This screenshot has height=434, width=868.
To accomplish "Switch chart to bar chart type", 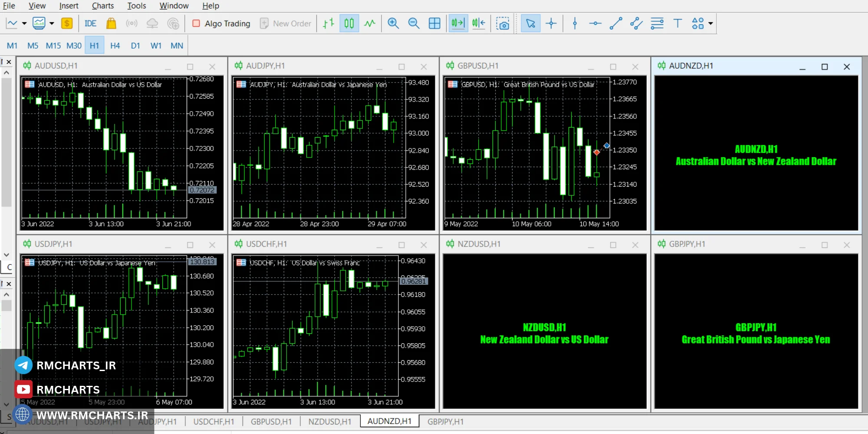I will [329, 23].
